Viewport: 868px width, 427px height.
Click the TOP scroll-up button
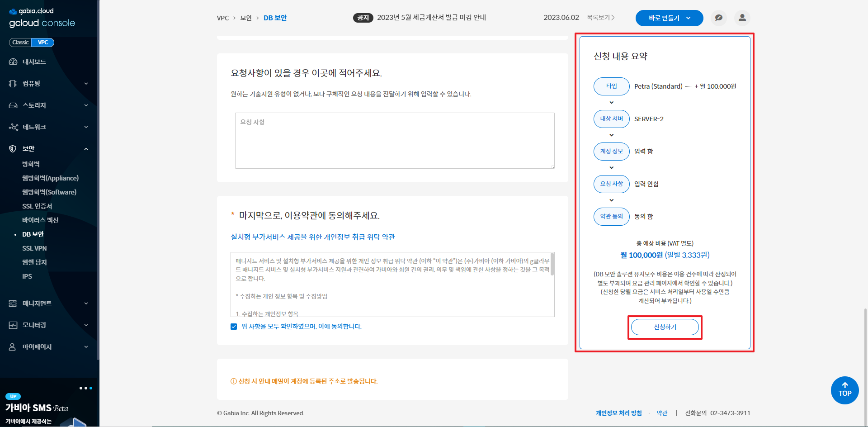pyautogui.click(x=844, y=390)
